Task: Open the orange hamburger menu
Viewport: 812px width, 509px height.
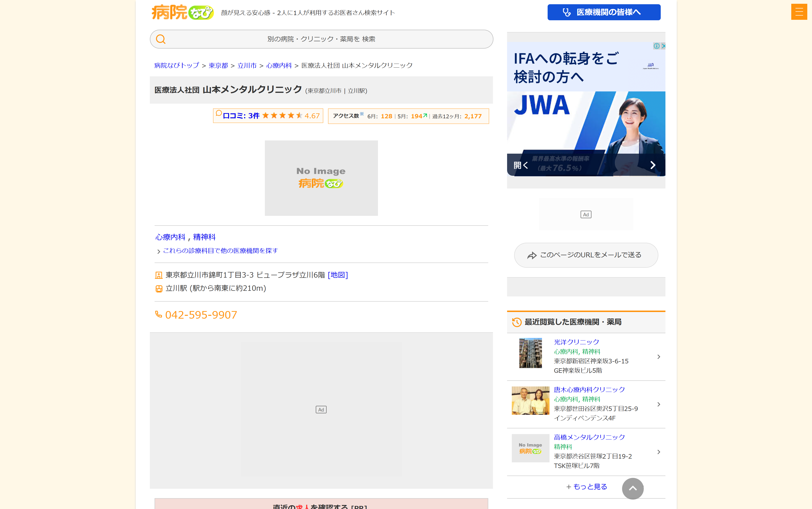Action: pos(799,12)
